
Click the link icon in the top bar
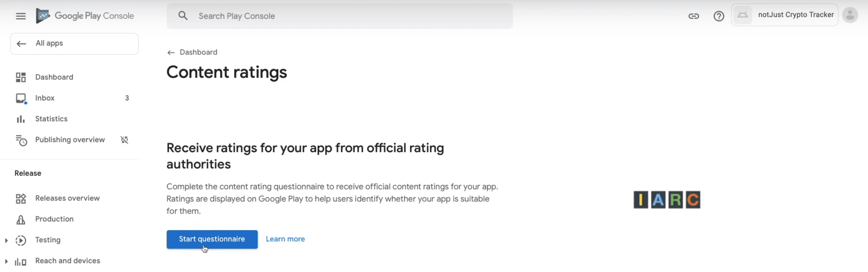[694, 16]
